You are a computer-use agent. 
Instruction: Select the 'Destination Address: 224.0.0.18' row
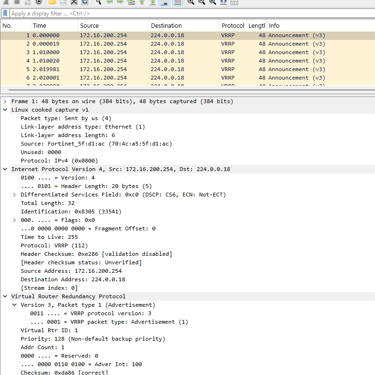[x=73, y=279]
